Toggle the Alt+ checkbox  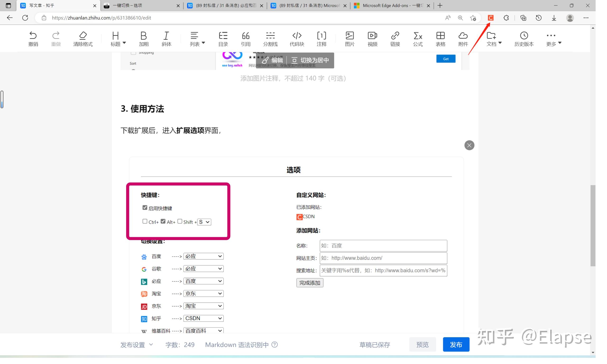tap(163, 221)
